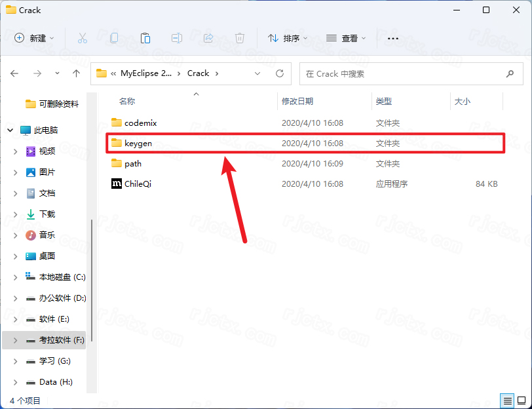Click the Share icon in toolbar
532x409 pixels.
pos(208,38)
